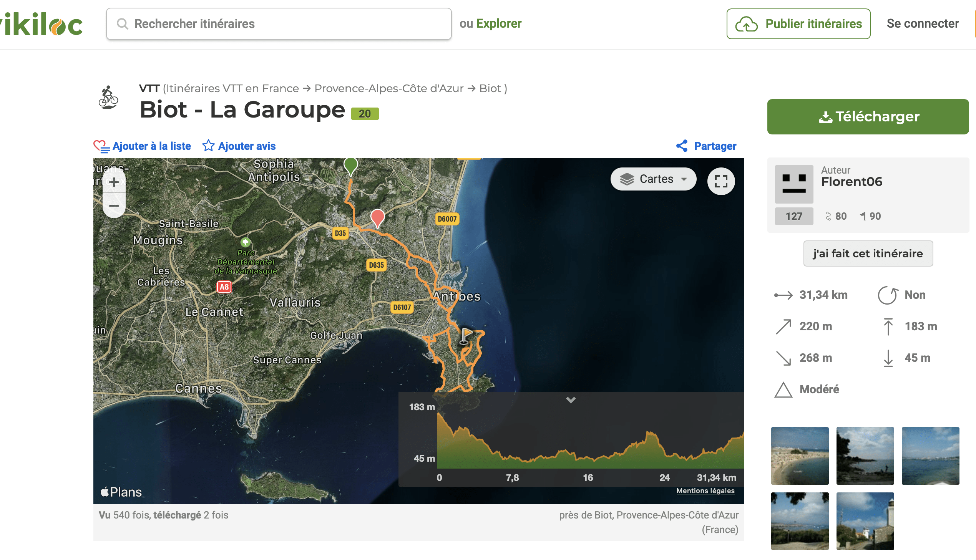The height and width of the screenshot is (560, 976).
Task: Click the Se connecter link
Action: tap(922, 23)
